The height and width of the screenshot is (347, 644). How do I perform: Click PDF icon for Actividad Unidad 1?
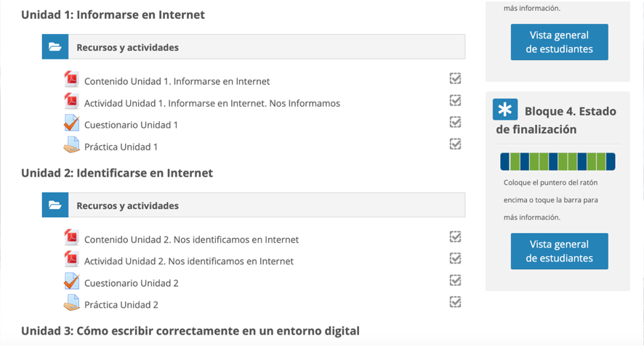71,102
